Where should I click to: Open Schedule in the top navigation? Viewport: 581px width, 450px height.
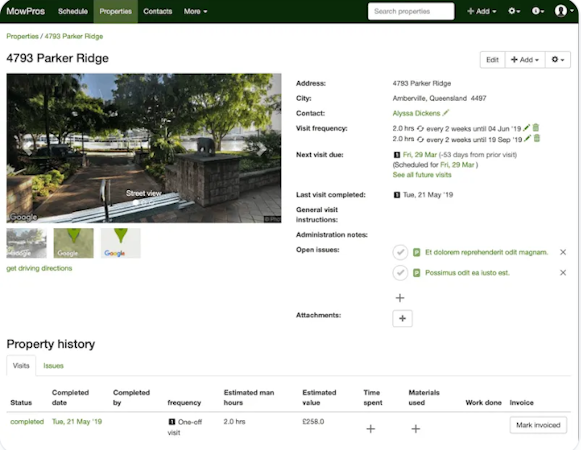pos(73,11)
